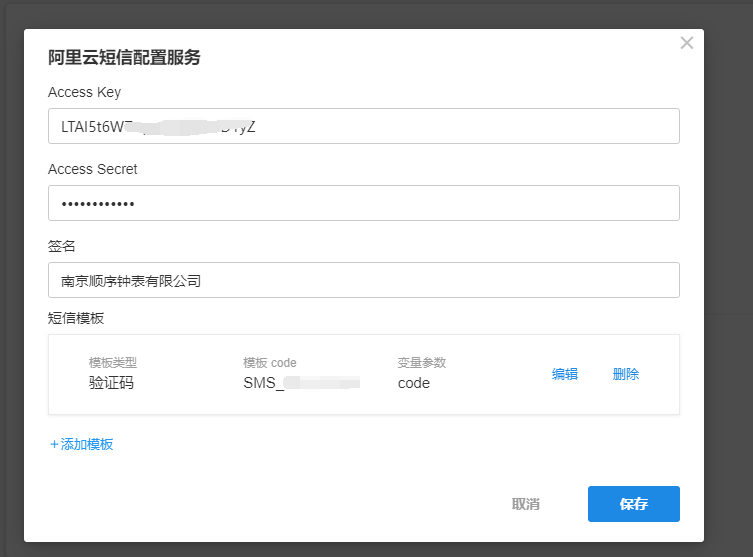This screenshot has height=557, width=753.
Task: Click 编辑 for the 验证码 template
Action: pos(565,374)
